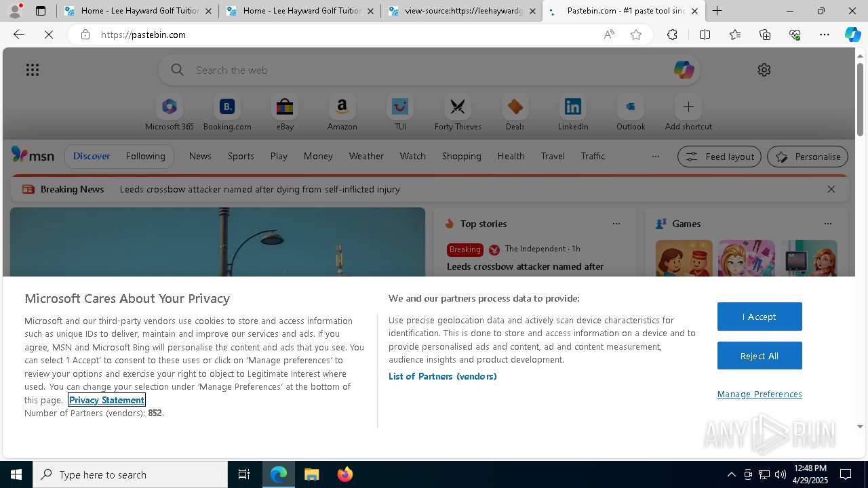The image size is (868, 488).
Task: Open page settings gear icon
Action: click(764, 70)
